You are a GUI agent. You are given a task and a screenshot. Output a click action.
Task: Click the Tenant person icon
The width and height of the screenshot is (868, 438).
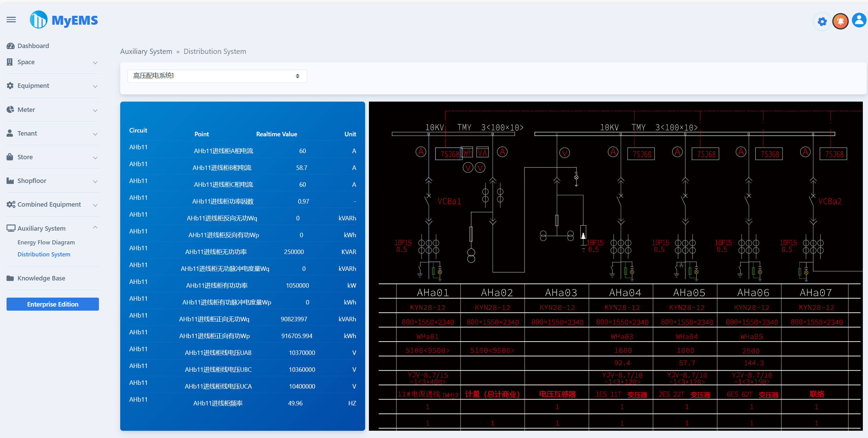10,133
